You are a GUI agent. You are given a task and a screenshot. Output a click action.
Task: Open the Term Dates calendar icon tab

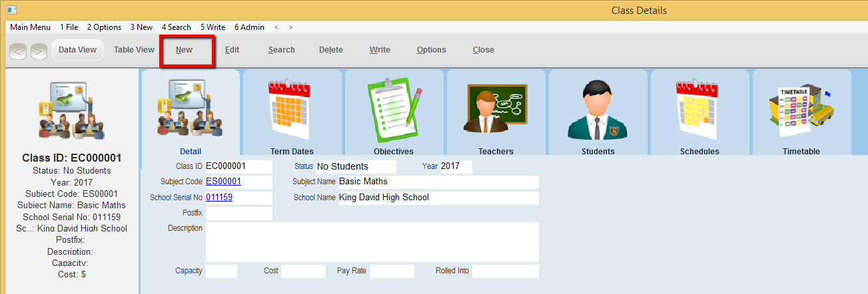292,110
